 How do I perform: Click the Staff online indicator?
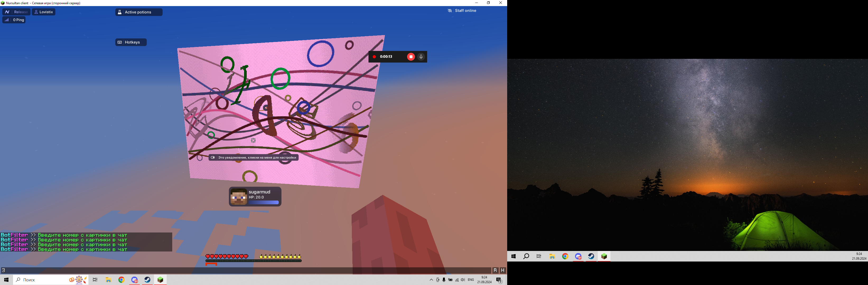point(462,11)
